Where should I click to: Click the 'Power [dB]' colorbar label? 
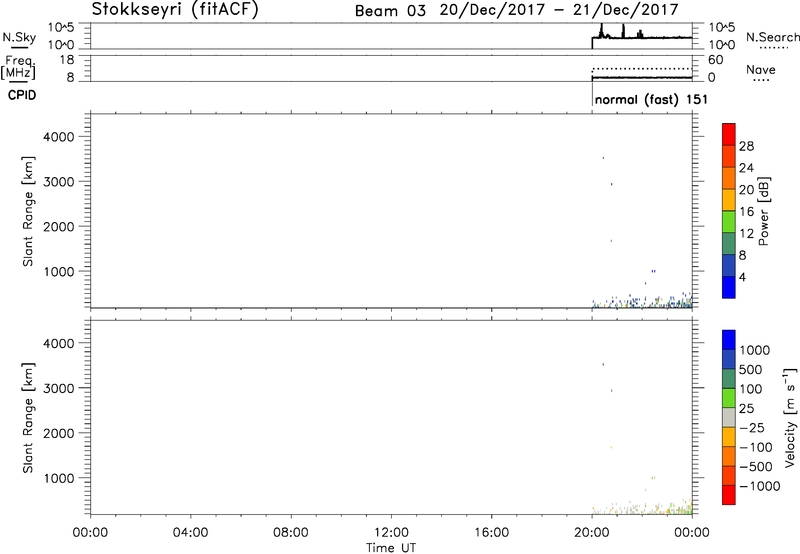pyautogui.click(x=763, y=211)
